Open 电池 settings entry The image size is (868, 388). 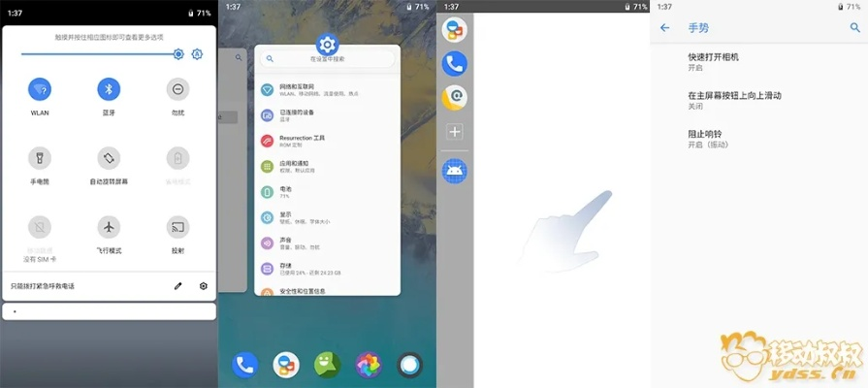tap(327, 192)
